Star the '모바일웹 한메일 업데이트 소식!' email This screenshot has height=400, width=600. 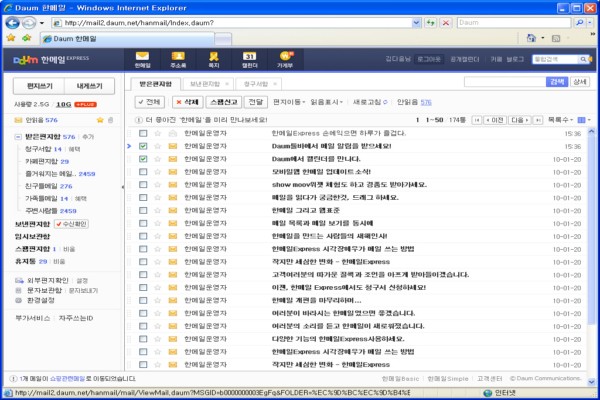157,172
